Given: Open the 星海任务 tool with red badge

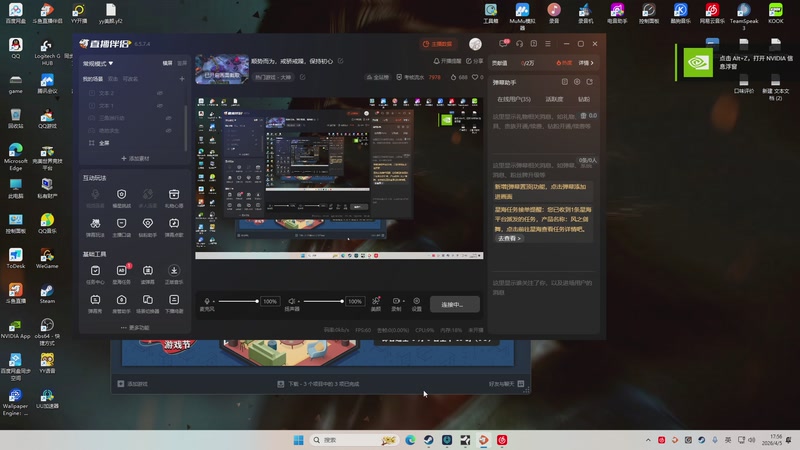Looking at the screenshot, I should [x=121, y=273].
